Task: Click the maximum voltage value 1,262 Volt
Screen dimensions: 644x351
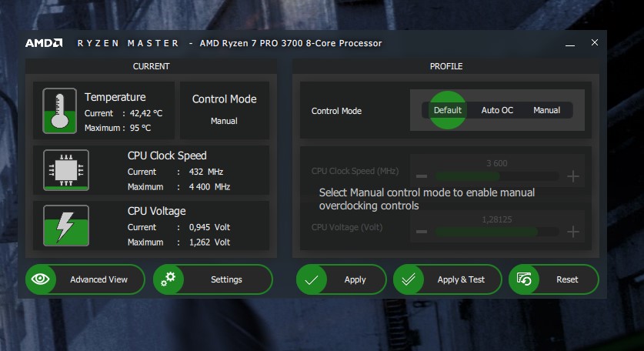Action: (x=209, y=242)
